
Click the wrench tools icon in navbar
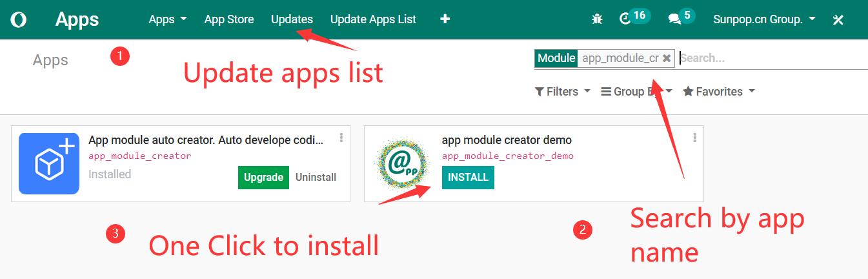tap(838, 19)
